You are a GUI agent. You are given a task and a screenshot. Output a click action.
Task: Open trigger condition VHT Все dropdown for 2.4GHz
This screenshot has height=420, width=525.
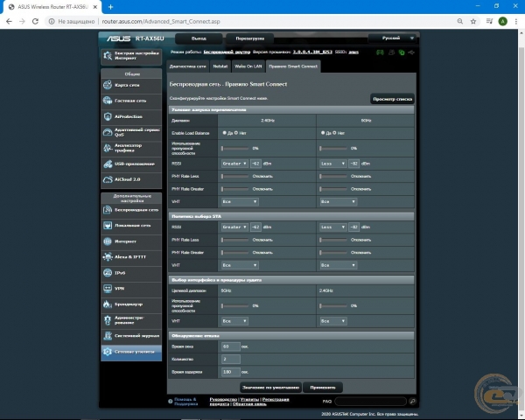[x=240, y=201]
